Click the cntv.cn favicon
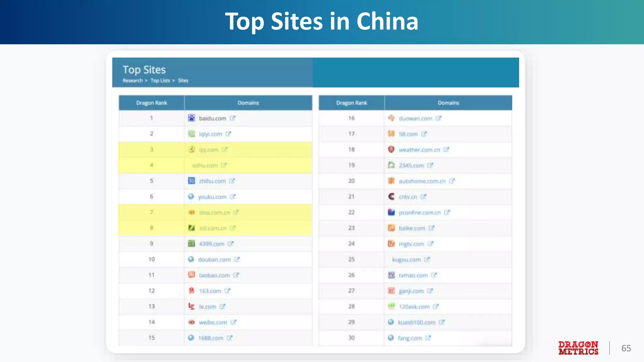The height and width of the screenshot is (362, 644). [x=391, y=196]
